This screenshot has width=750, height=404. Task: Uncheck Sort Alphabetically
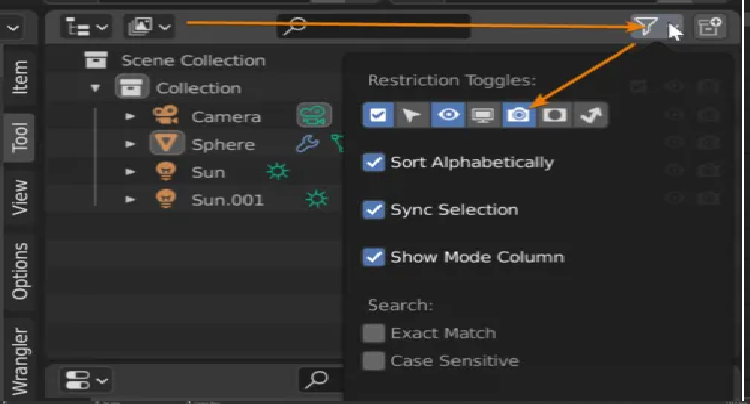pos(375,162)
